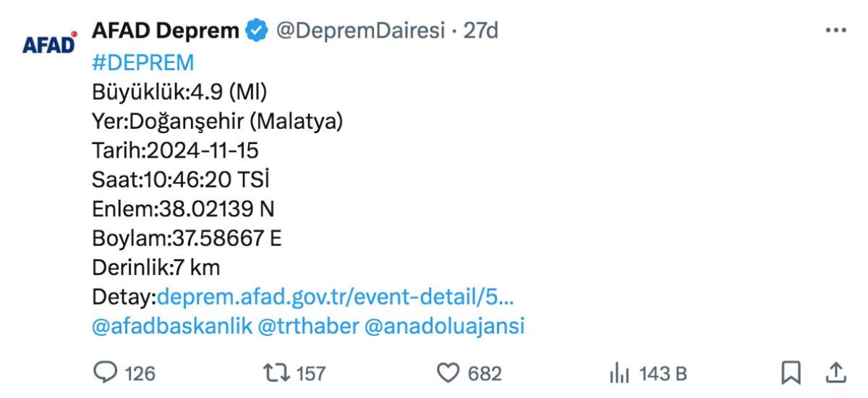Viewport: 868px width, 398px height.
Task: Open the AFAD Deprem account name
Action: (x=166, y=30)
